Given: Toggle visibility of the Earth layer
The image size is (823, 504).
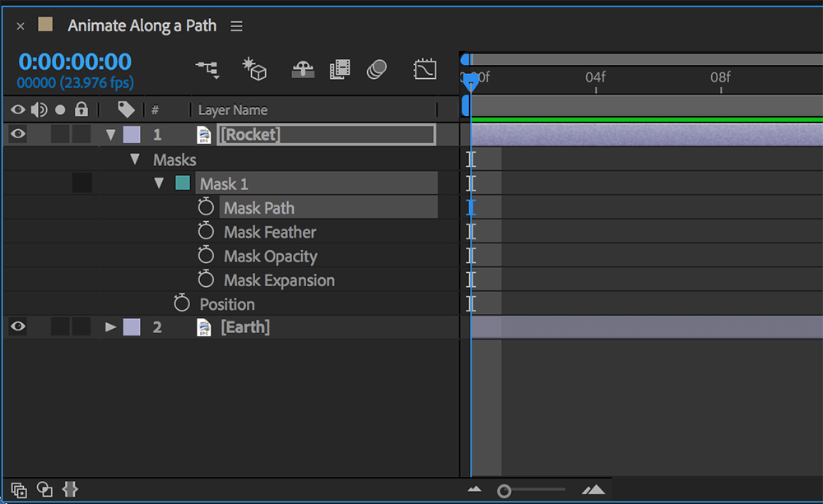Looking at the screenshot, I should [x=16, y=326].
